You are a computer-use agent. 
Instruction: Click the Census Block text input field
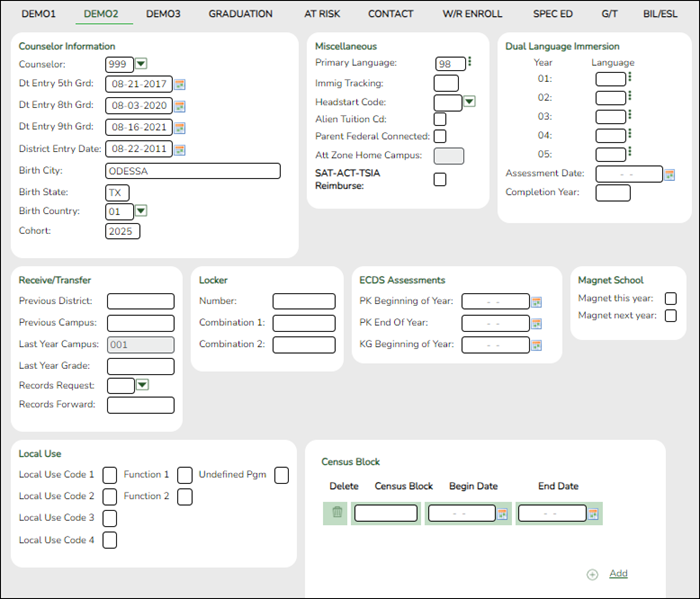(386, 513)
